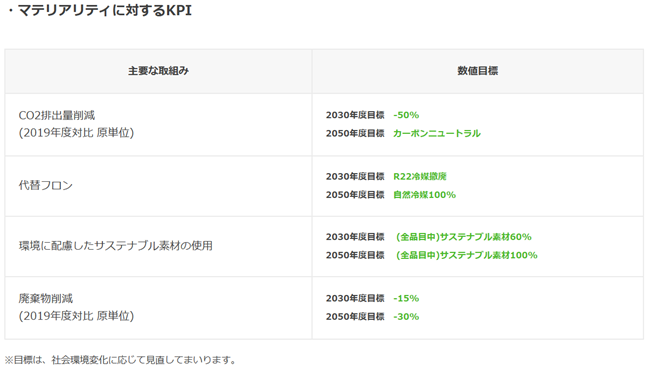The image size is (648, 368).
Task: Select the 廃棄物削減 row label
Action: pyautogui.click(x=45, y=298)
